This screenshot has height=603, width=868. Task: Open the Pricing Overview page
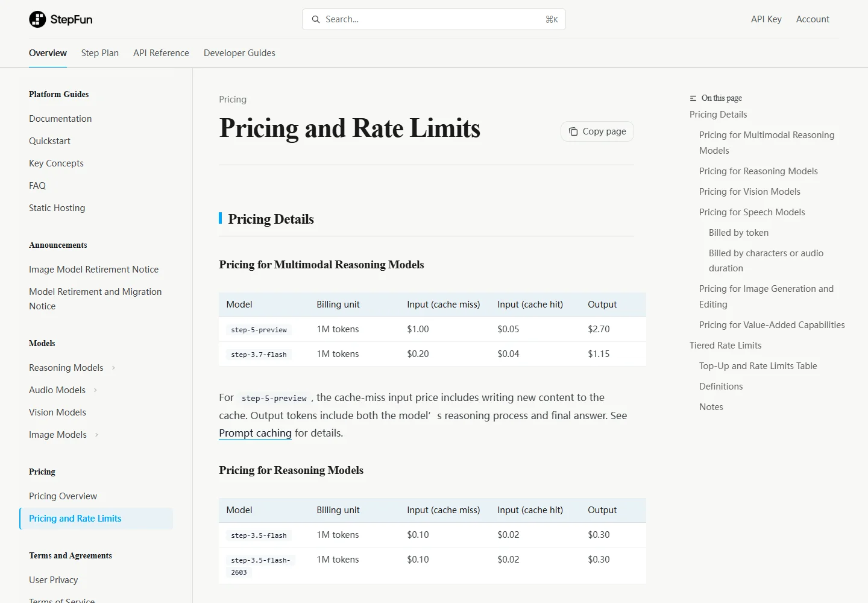coord(63,496)
